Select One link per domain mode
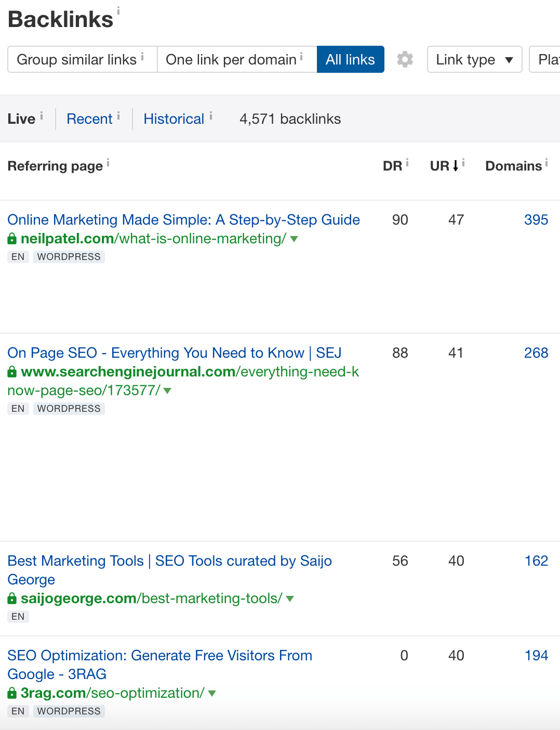Image resolution: width=560 pixels, height=730 pixels. pos(237,59)
